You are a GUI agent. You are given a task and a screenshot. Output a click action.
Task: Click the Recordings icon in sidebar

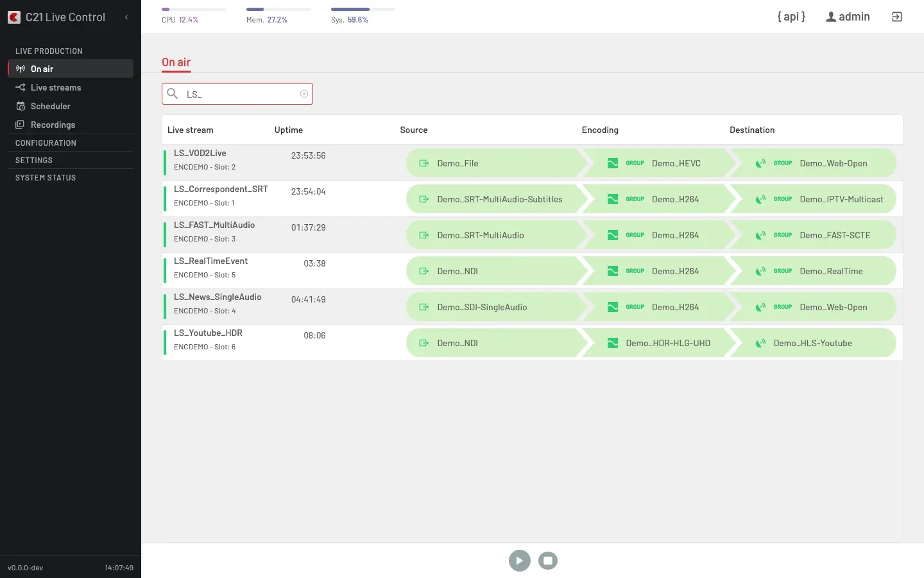pos(21,125)
